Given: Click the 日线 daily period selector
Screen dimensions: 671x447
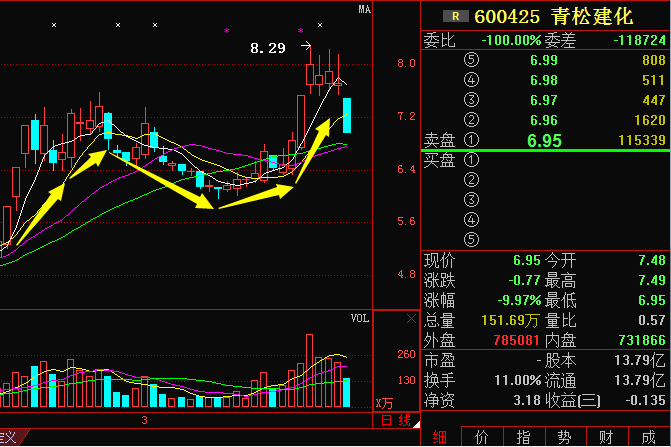Looking at the screenshot, I should 397,420.
